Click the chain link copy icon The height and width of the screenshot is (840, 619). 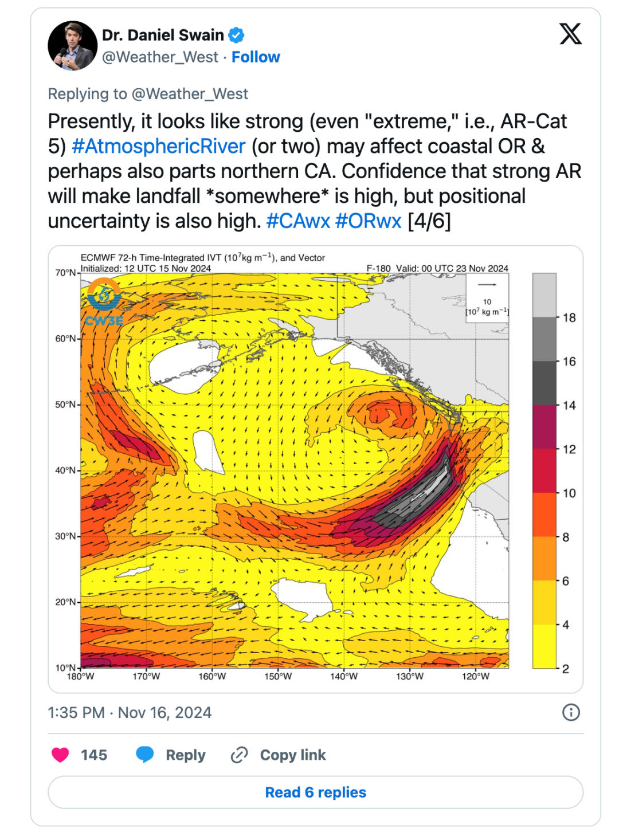[239, 755]
